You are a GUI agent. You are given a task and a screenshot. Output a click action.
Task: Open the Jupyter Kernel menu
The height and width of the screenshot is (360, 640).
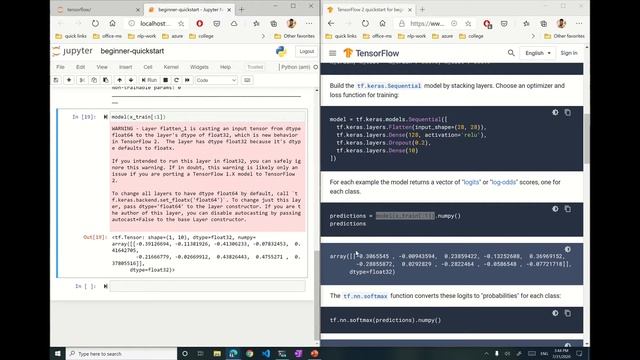171,67
